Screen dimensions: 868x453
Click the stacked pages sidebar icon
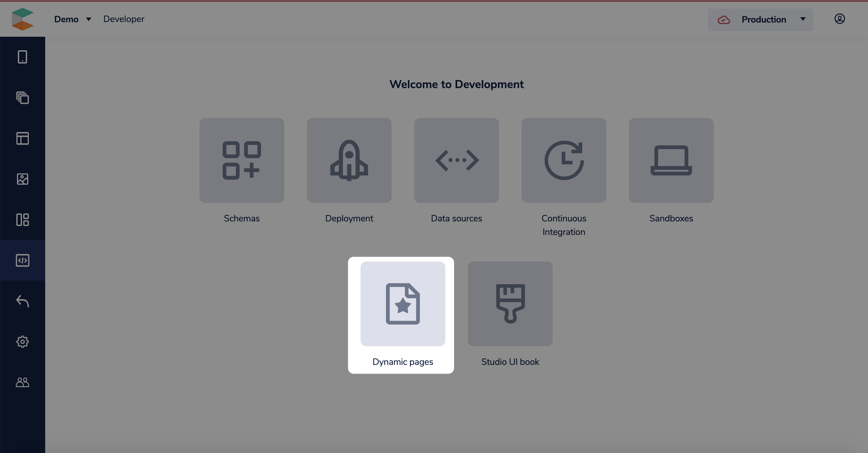click(23, 98)
